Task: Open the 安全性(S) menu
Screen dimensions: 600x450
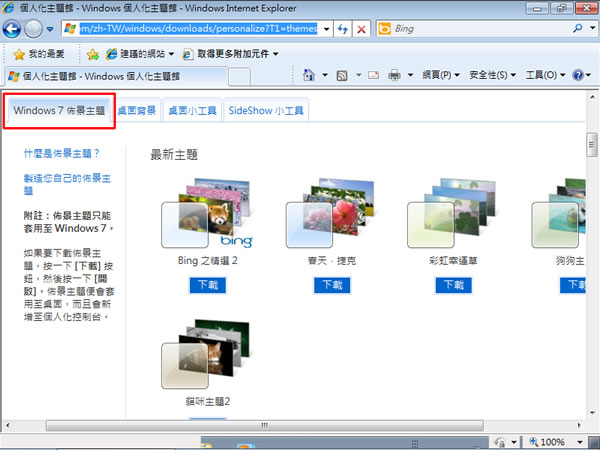Action: [492, 75]
